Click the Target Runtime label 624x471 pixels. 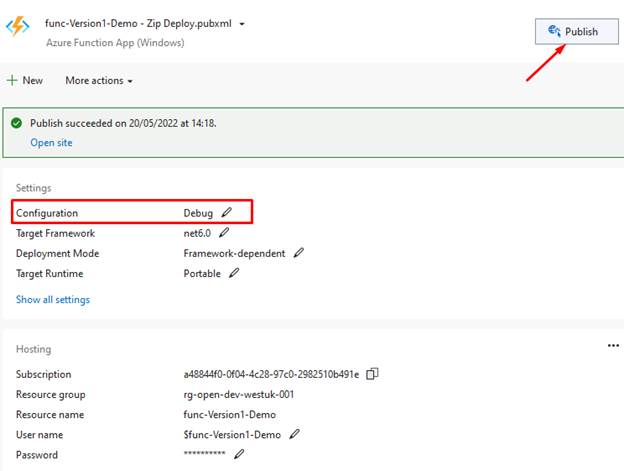pos(50,274)
